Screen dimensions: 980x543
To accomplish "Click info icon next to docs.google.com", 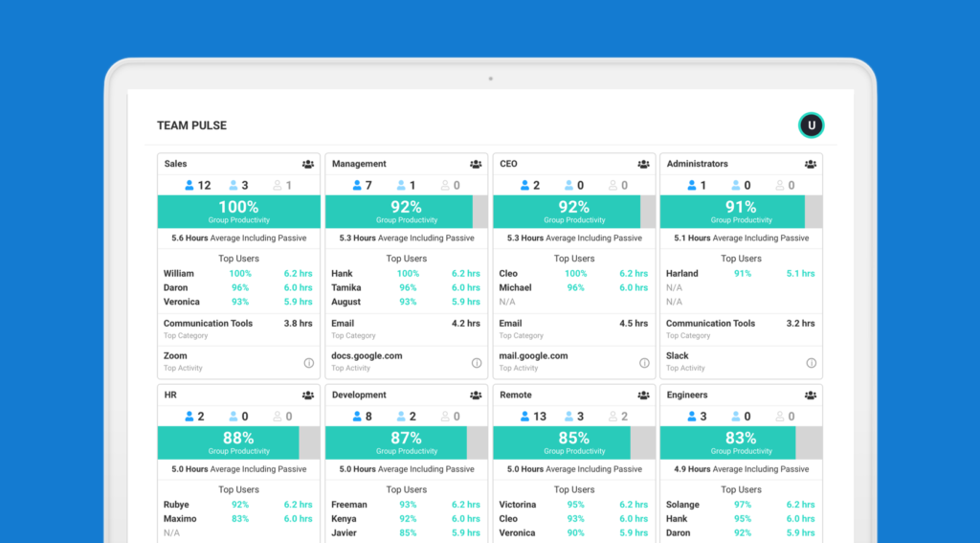I will (x=476, y=363).
